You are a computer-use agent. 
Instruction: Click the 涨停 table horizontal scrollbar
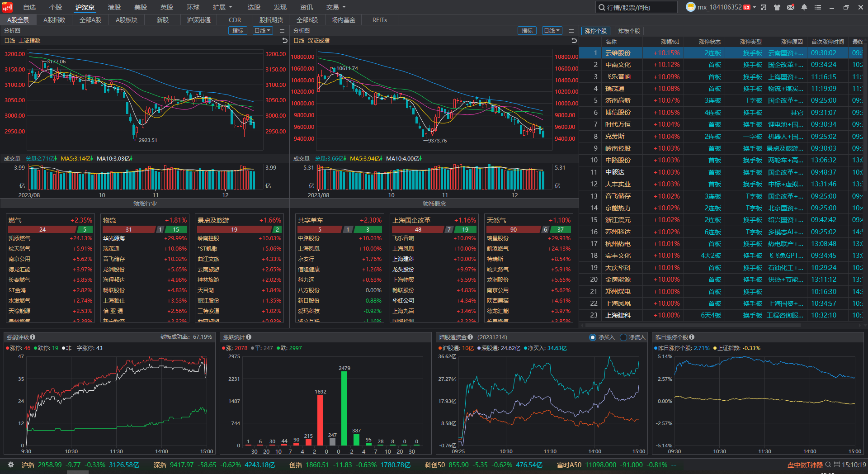[693, 325]
